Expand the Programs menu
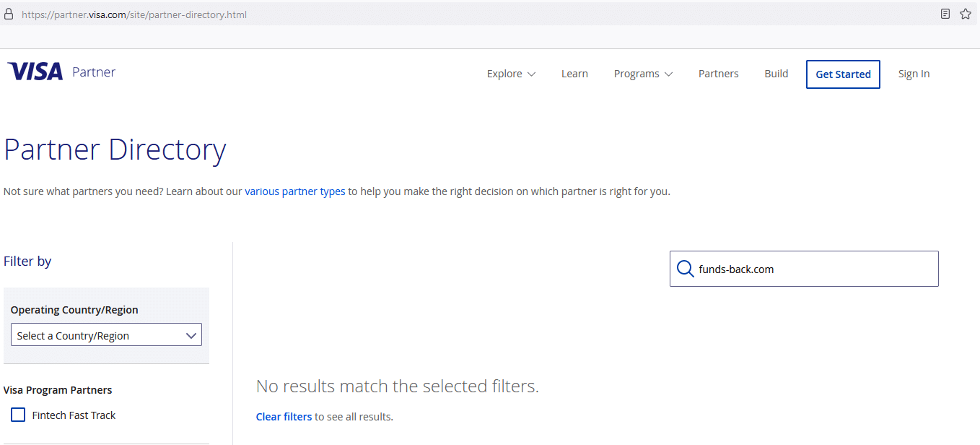Screen dimensions: 980x445 643,74
